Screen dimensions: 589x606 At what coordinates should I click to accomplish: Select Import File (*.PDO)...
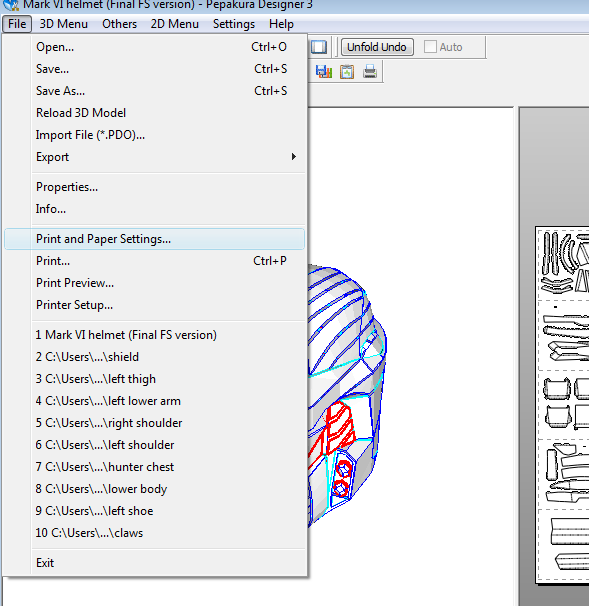(x=155, y=135)
